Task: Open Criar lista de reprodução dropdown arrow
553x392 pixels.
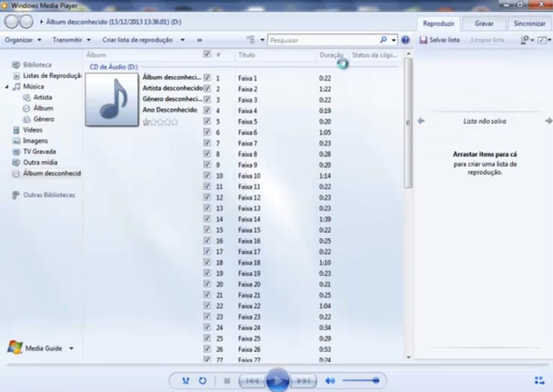Action: point(183,40)
